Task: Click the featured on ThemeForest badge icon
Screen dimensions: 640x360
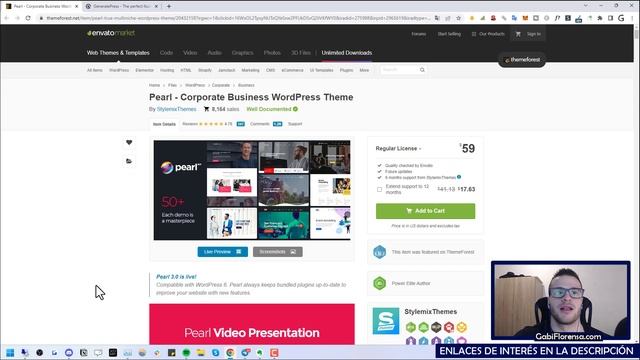Action: point(380,252)
